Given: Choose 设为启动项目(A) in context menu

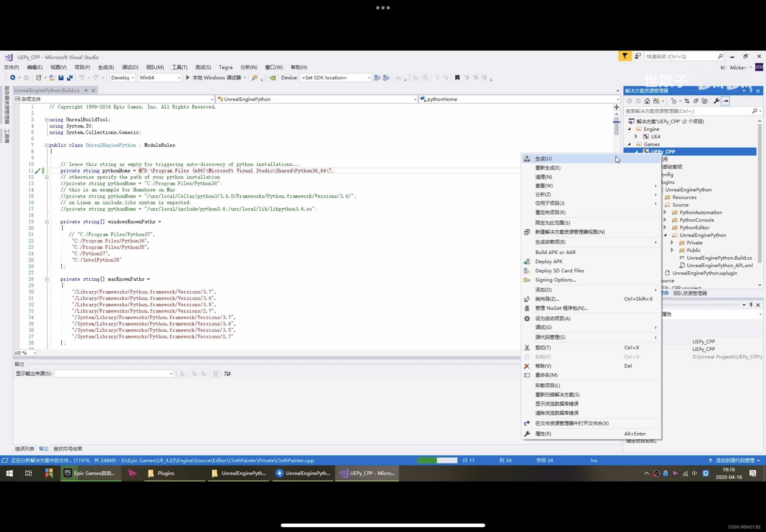Looking at the screenshot, I should pos(591,318).
